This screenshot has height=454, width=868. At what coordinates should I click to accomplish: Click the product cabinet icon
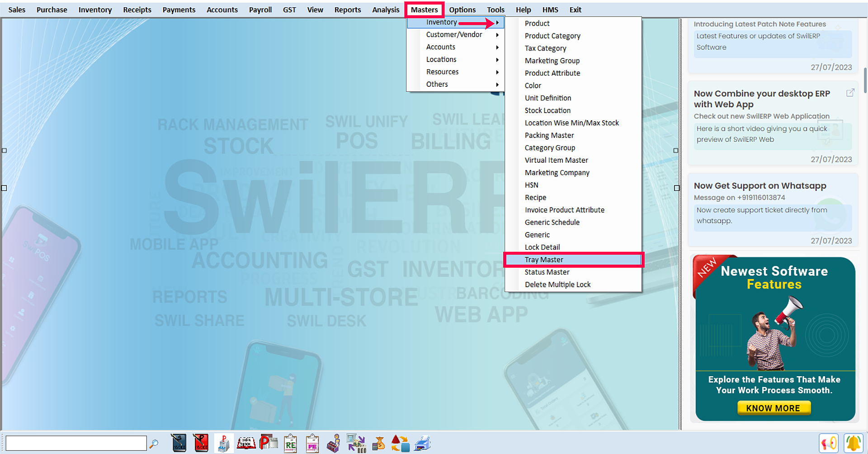(223, 443)
